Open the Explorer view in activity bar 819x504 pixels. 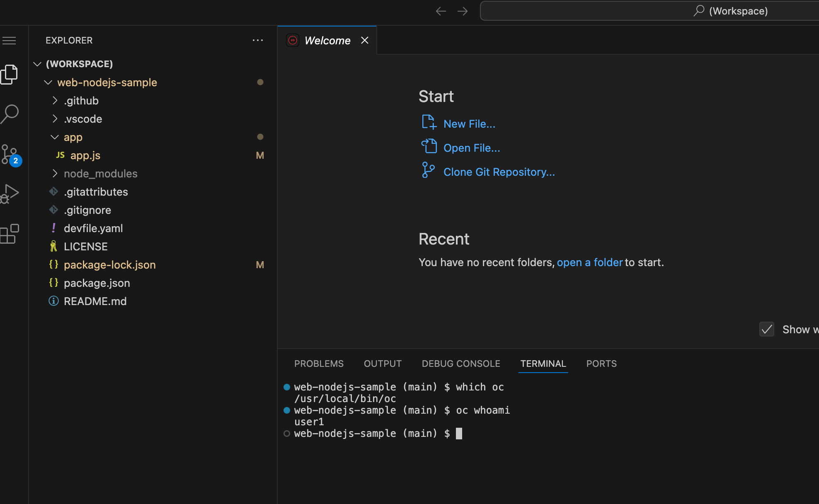coord(9,75)
